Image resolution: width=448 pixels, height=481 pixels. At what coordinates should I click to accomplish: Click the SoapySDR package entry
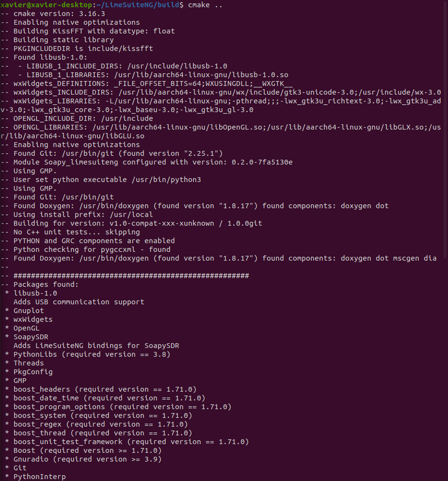(x=31, y=337)
